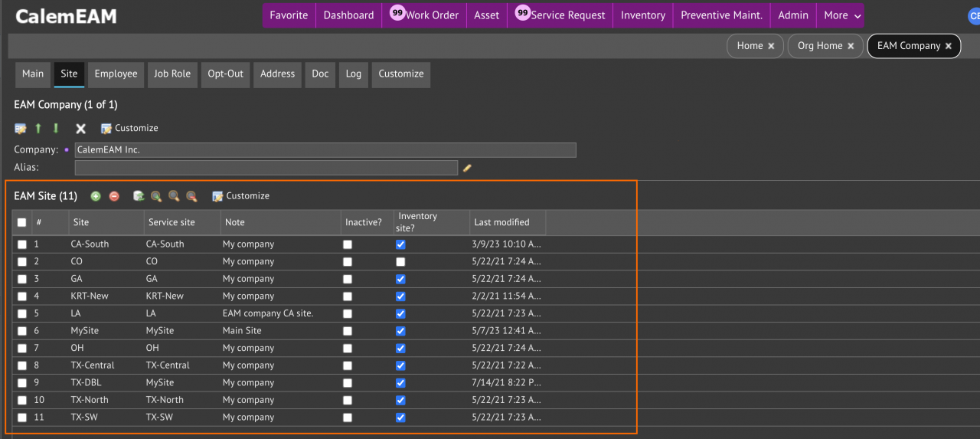The image size is (980, 439).
Task: Open the Asset menu
Action: click(486, 15)
